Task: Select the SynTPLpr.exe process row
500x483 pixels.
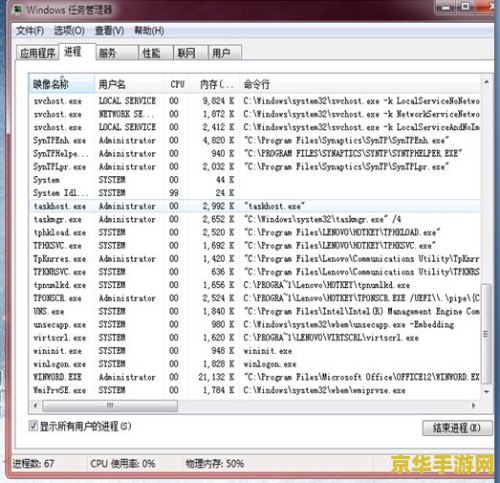Action: point(255,167)
